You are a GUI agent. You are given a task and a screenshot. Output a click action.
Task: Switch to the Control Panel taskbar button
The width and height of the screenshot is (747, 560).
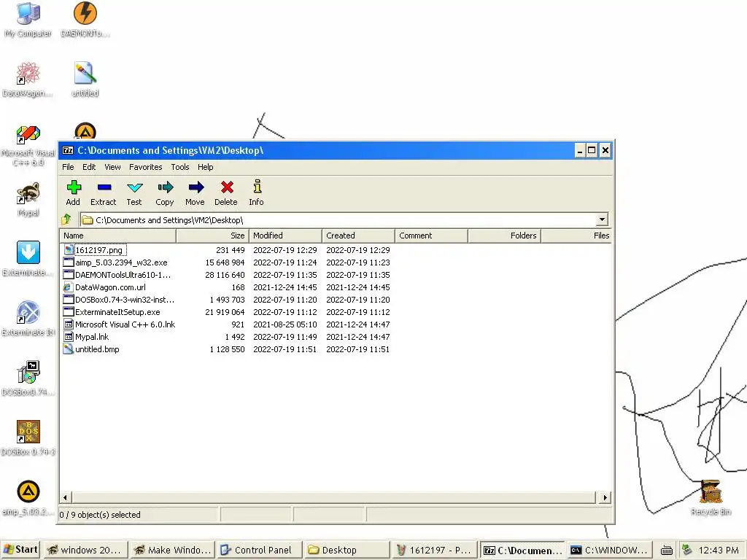coord(260,550)
